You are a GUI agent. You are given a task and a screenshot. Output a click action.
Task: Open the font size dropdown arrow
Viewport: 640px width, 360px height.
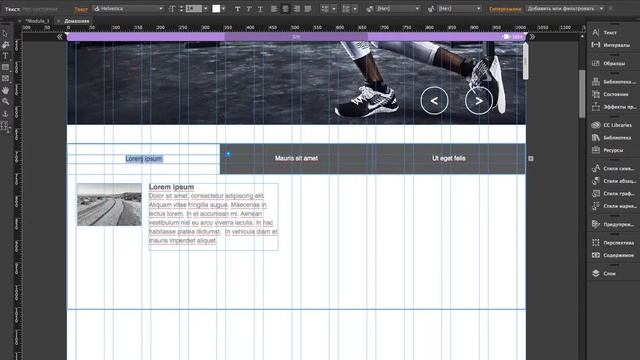tap(205, 9)
